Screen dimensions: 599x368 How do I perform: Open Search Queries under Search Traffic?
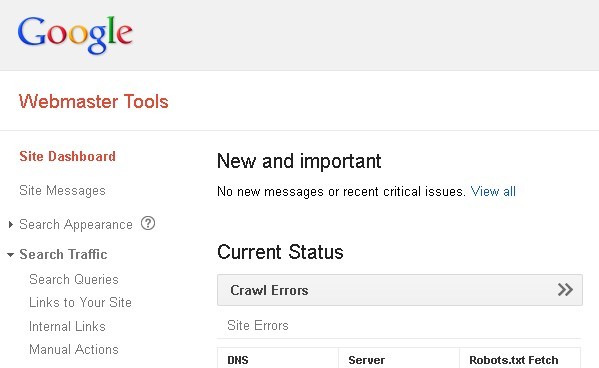pyautogui.click(x=74, y=279)
